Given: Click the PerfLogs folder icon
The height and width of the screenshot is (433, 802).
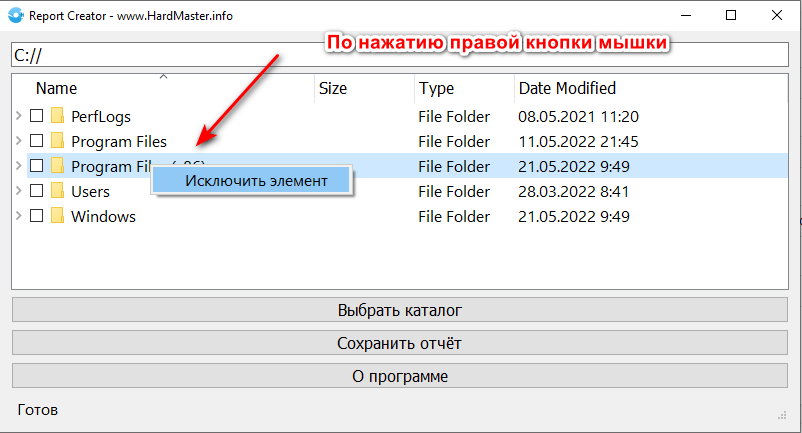Looking at the screenshot, I should point(58,116).
